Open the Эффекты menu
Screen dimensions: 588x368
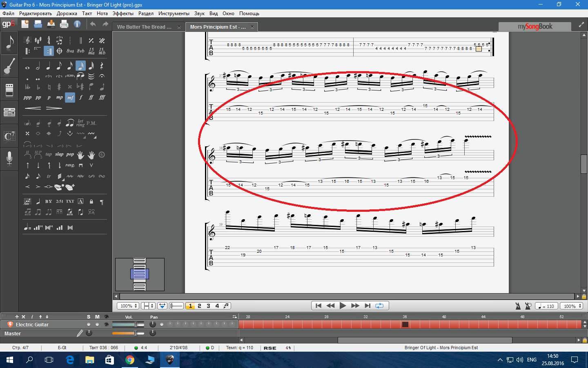123,13
